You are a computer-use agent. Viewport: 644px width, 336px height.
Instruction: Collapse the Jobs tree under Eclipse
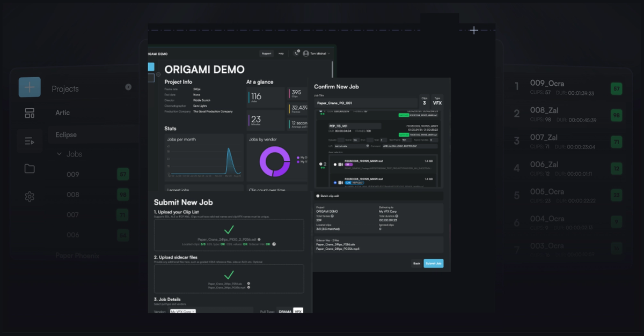tap(59, 154)
